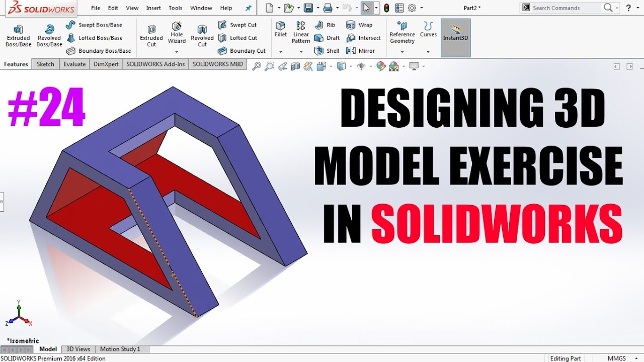Start an Extruded Cut

pos(151,36)
